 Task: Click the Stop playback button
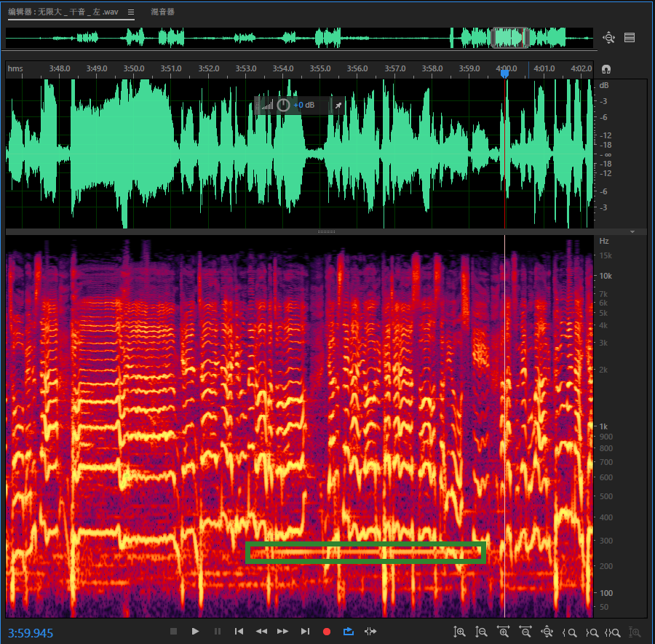point(173,632)
